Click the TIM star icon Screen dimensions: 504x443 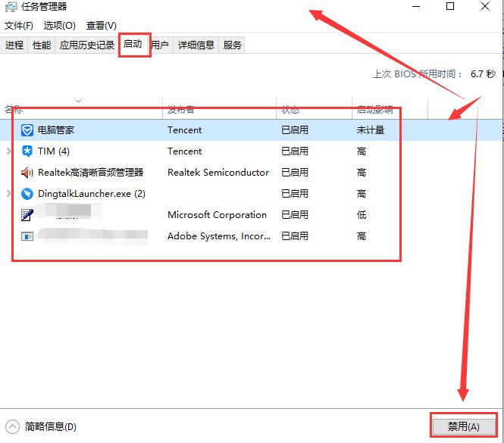point(27,151)
